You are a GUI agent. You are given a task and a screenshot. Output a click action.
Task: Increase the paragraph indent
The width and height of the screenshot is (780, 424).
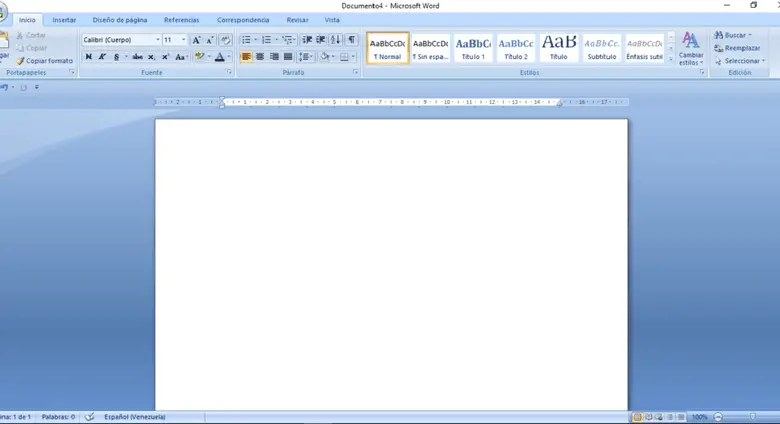coord(321,40)
